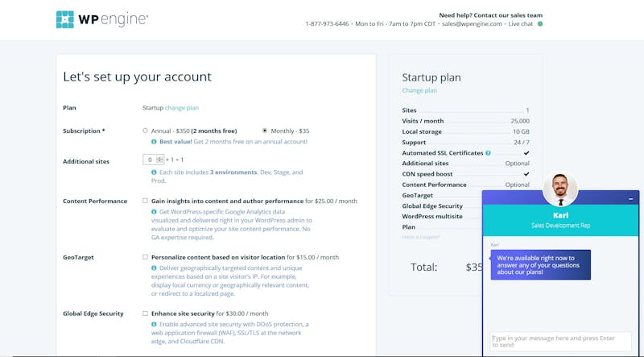Select Monthly - $35 subscription option
The image size is (644, 357).
[265, 131]
